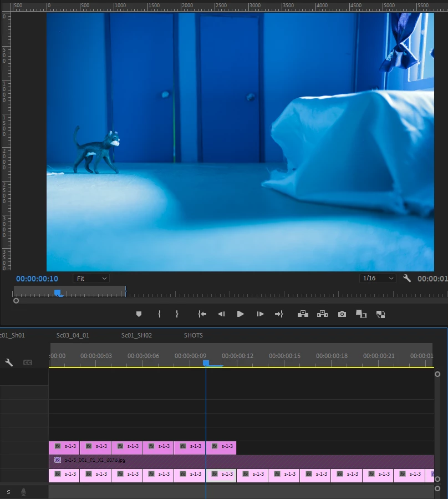Click the upper timeline vertical scroll handle

pyautogui.click(x=437, y=374)
